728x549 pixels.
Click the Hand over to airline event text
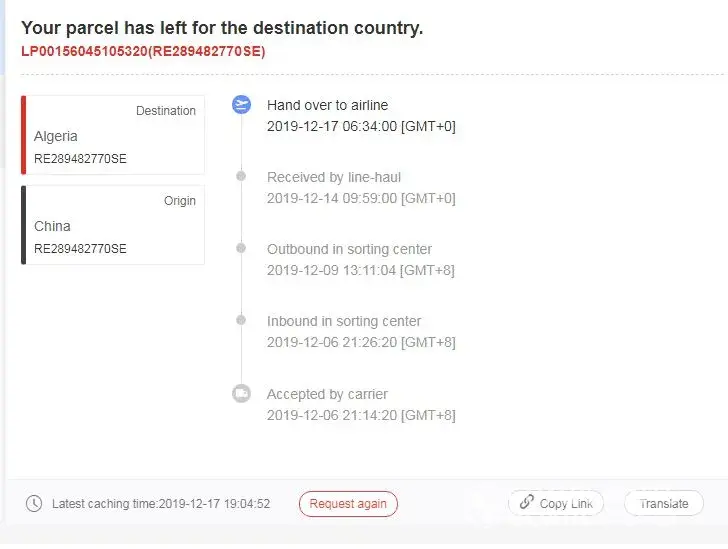327,105
